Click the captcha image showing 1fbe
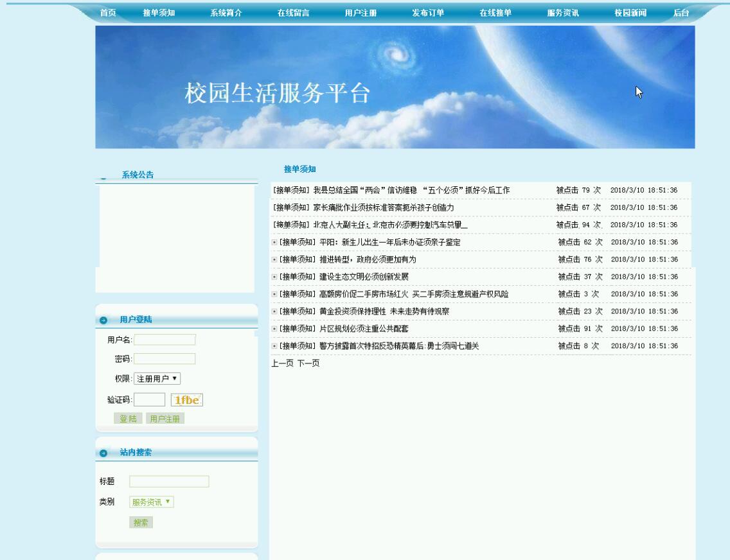This screenshot has height=560, width=730. tap(187, 400)
